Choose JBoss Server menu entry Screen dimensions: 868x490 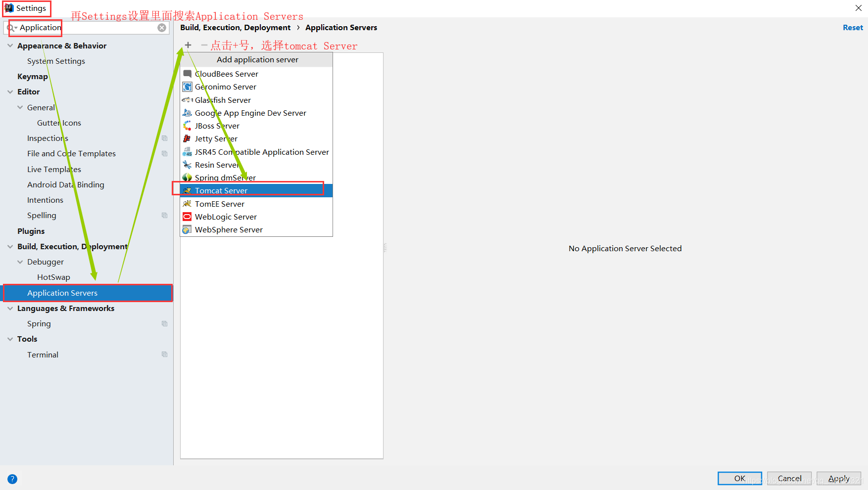tap(256, 126)
